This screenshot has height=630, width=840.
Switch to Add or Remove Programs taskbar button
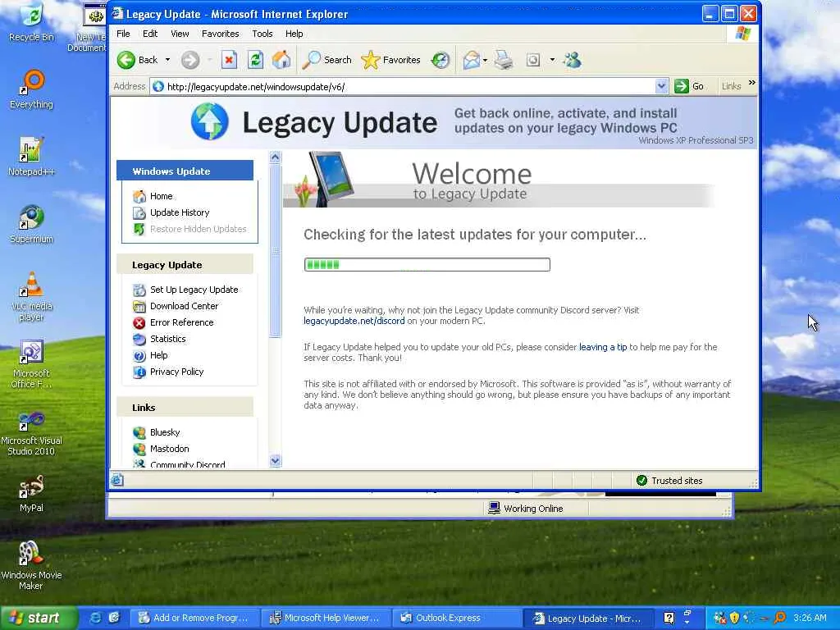[x=194, y=619]
